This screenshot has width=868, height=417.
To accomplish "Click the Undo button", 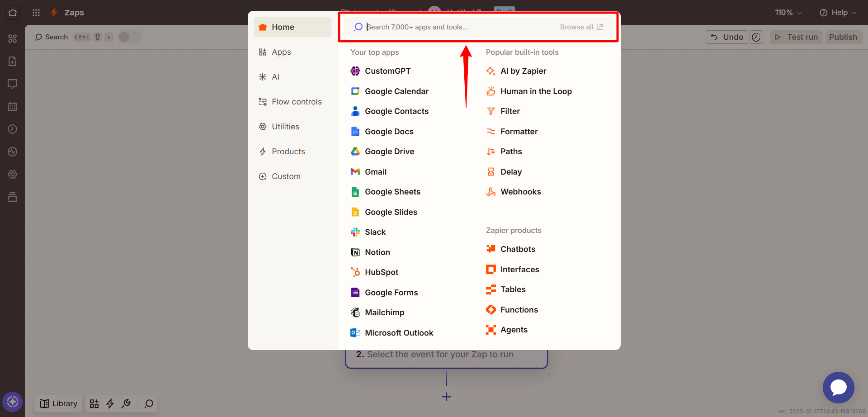I will coord(727,37).
